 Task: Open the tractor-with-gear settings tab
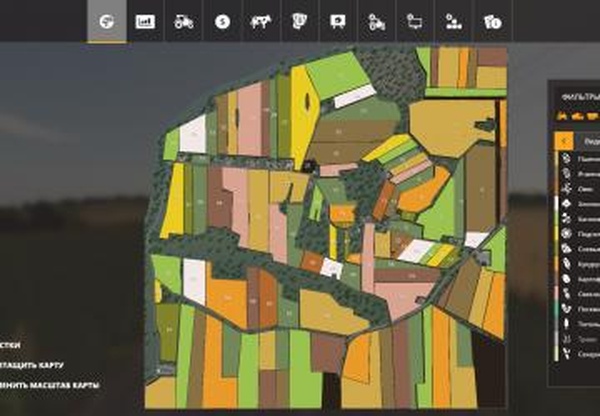click(x=377, y=21)
